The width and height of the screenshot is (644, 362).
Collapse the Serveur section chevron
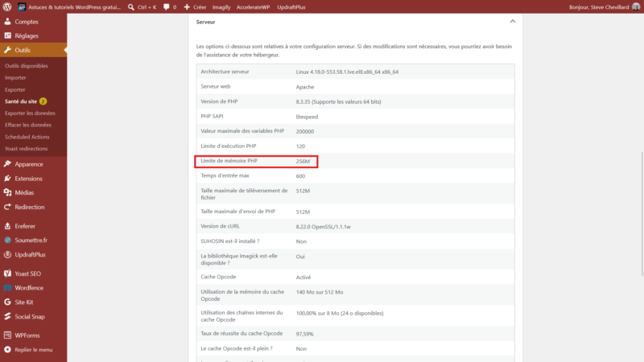513,22
